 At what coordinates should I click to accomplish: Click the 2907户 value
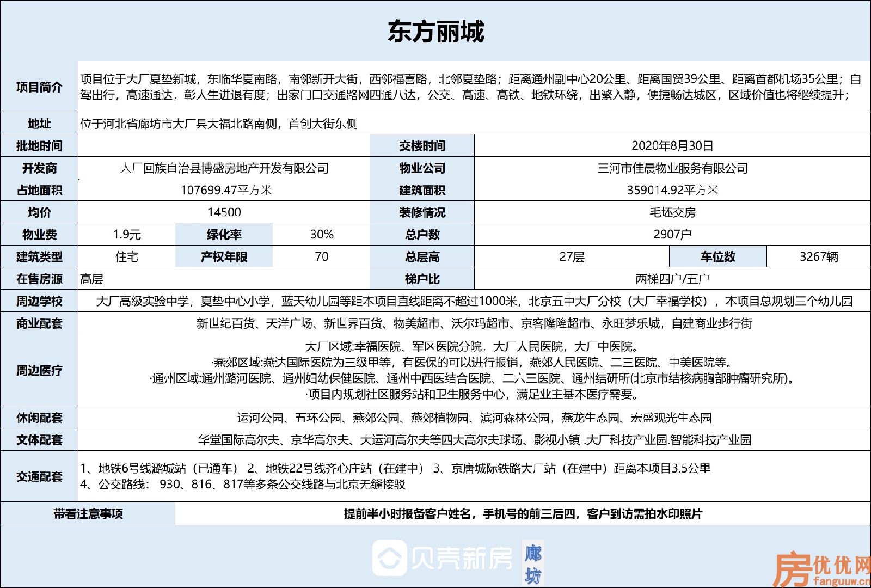coord(672,235)
